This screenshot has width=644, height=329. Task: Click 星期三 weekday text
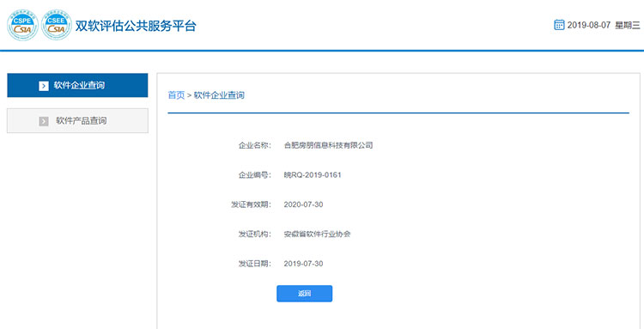(x=627, y=25)
